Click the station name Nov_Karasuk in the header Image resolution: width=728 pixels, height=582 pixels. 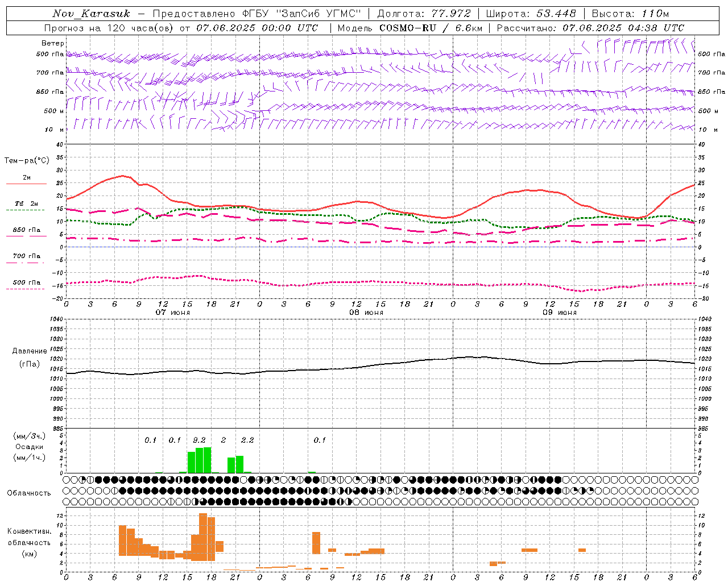click(91, 14)
